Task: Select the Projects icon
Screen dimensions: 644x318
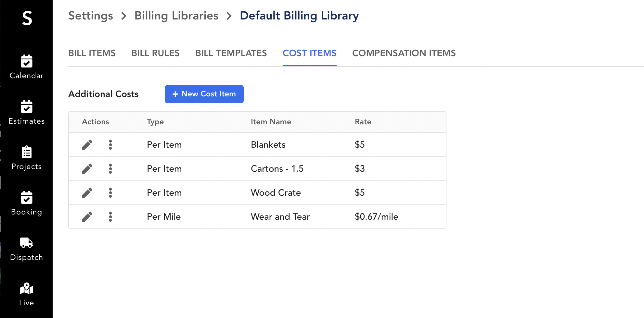Action: (26, 153)
